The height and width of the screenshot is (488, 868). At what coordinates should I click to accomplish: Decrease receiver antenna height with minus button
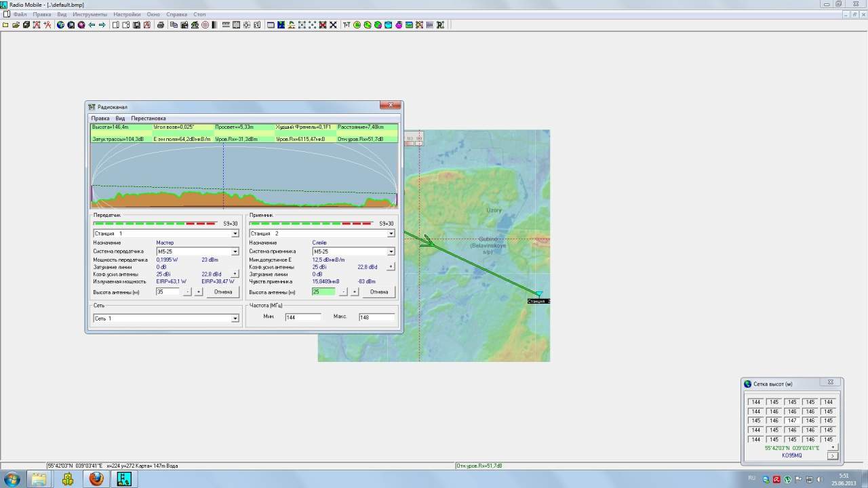[x=343, y=292]
